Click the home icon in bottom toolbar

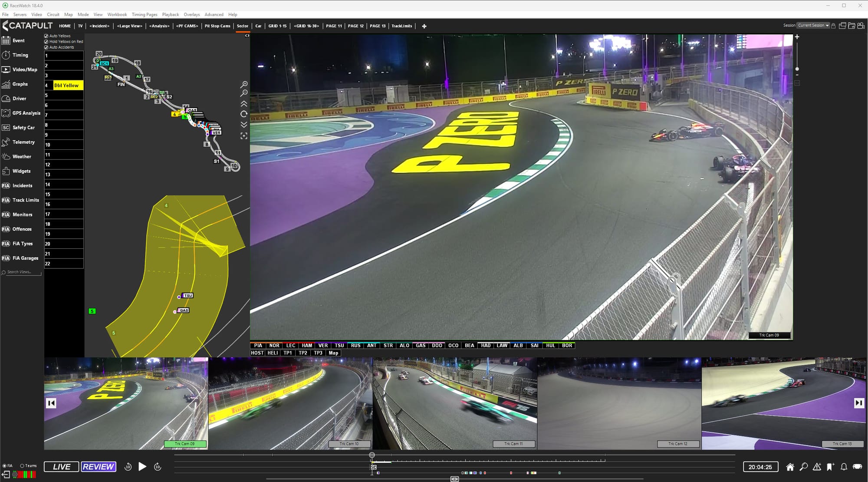click(x=790, y=467)
